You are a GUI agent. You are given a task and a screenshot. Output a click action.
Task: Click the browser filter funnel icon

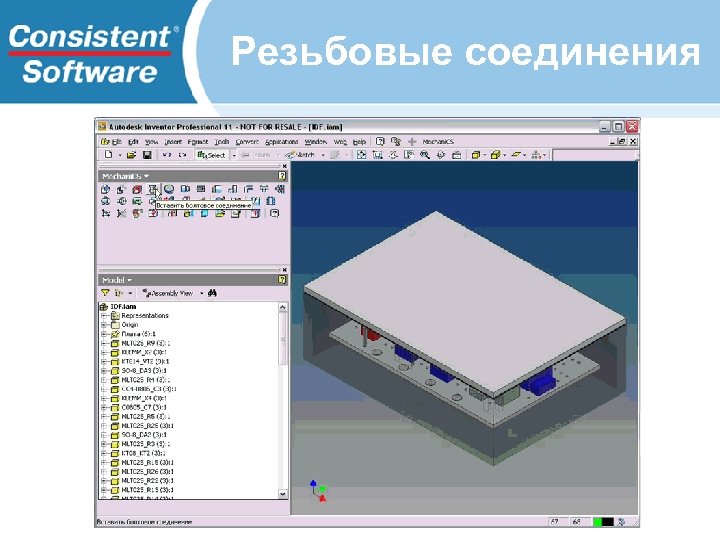click(105, 292)
